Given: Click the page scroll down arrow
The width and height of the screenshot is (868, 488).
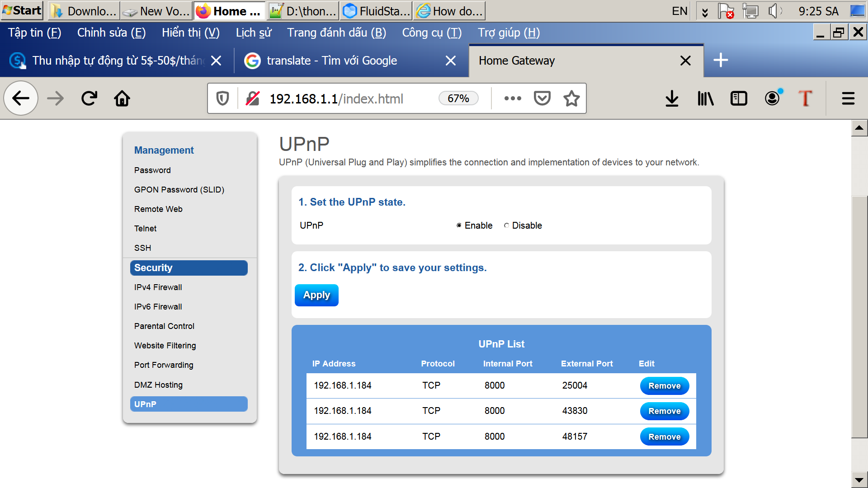Looking at the screenshot, I should (859, 479).
